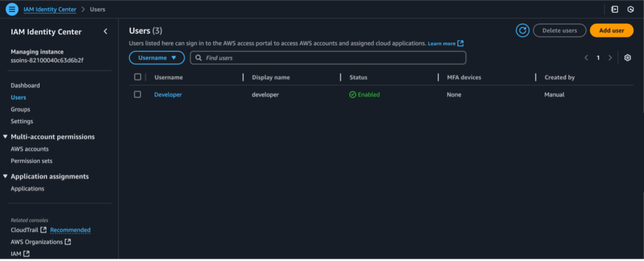
Task: Open the Username filter dropdown
Action: tap(157, 58)
